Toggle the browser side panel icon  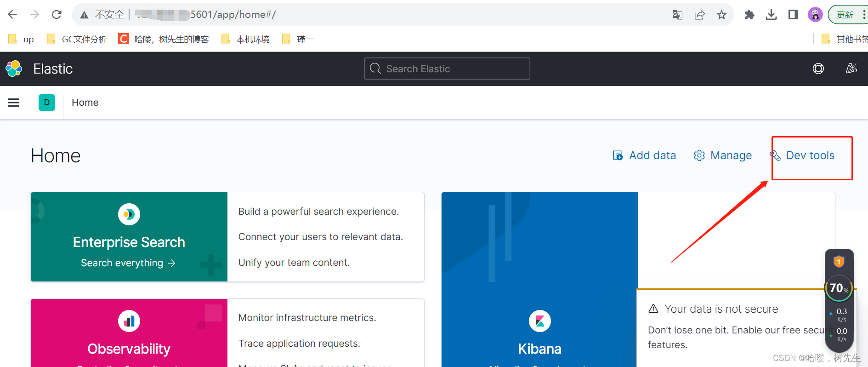click(793, 15)
